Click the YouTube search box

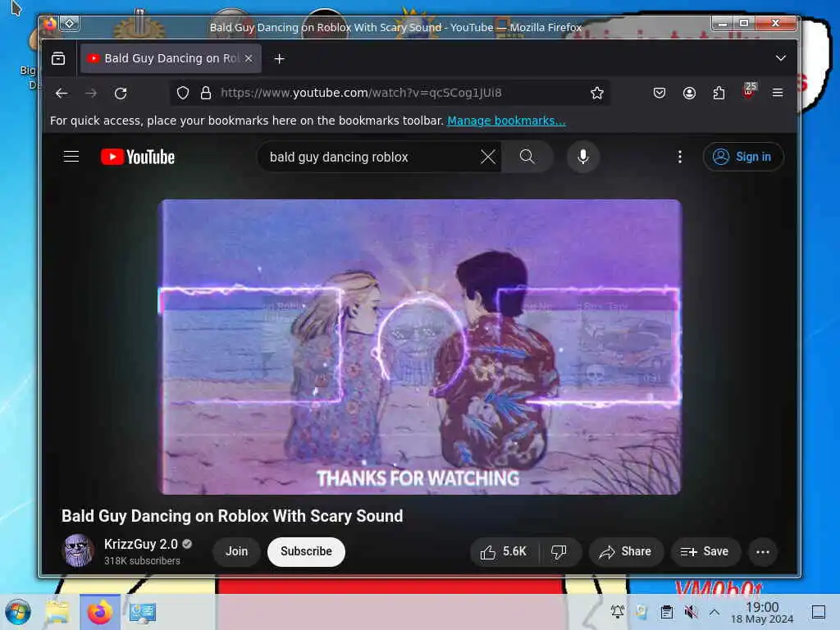point(370,157)
